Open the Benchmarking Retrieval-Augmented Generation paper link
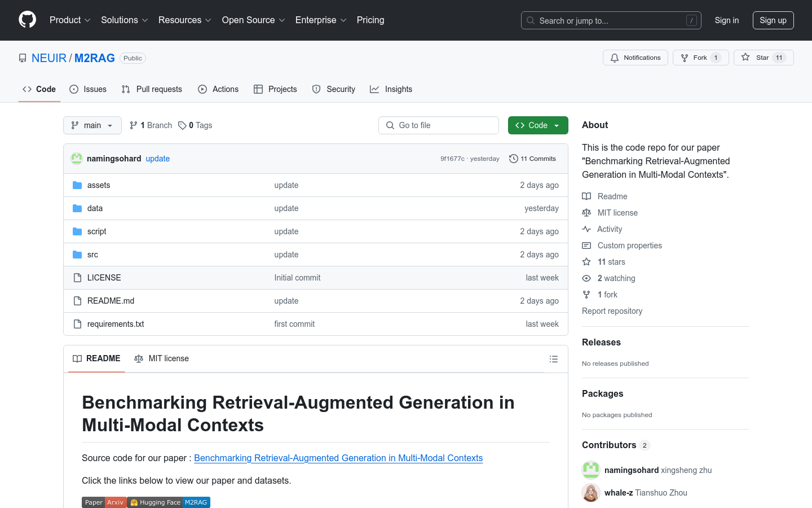Image resolution: width=812 pixels, height=508 pixels. click(338, 458)
